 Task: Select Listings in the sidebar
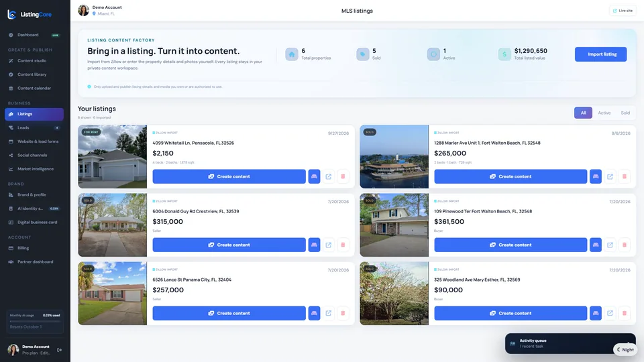(34, 114)
